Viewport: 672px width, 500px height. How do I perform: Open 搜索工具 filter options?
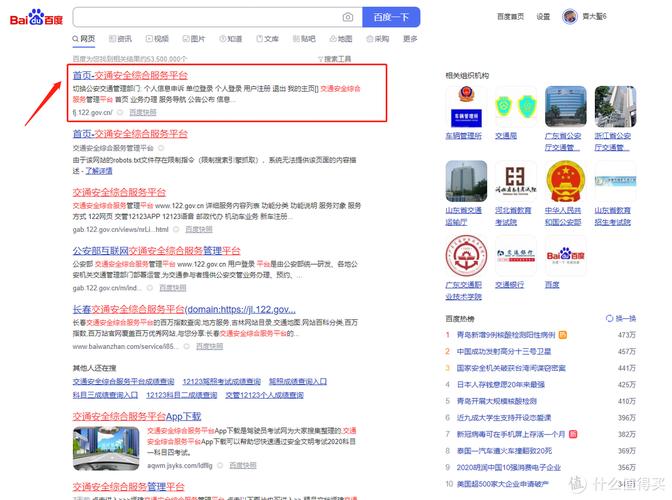334,59
